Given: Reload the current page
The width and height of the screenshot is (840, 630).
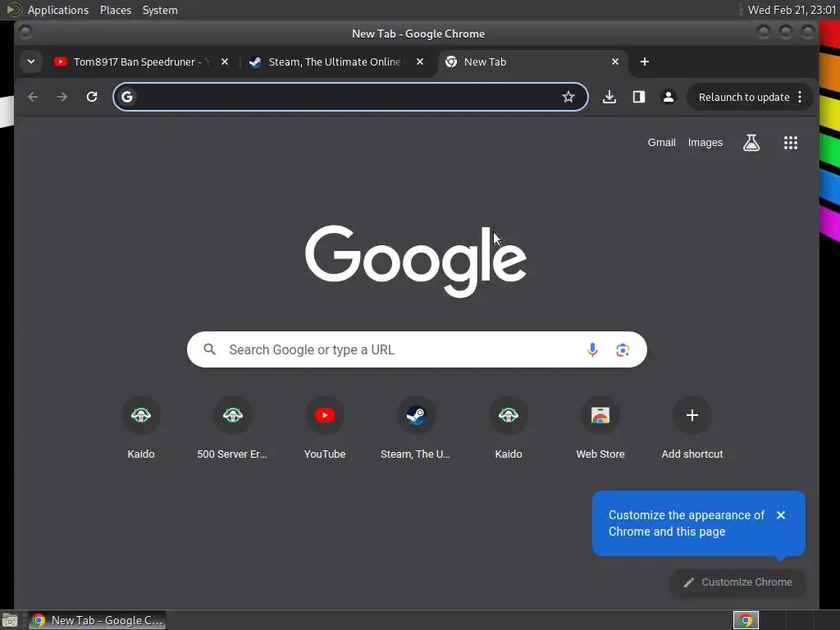Looking at the screenshot, I should click(92, 97).
